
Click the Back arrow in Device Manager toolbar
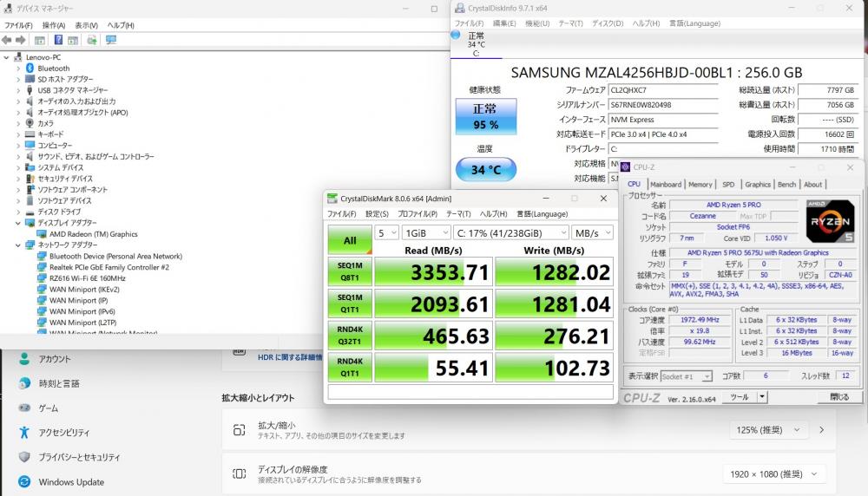point(7,40)
